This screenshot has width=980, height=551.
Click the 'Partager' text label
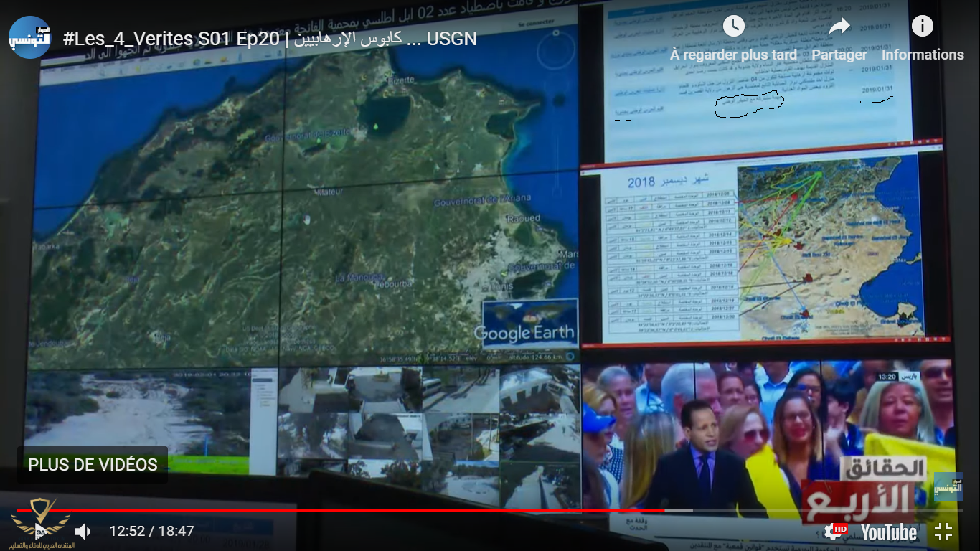pyautogui.click(x=839, y=55)
